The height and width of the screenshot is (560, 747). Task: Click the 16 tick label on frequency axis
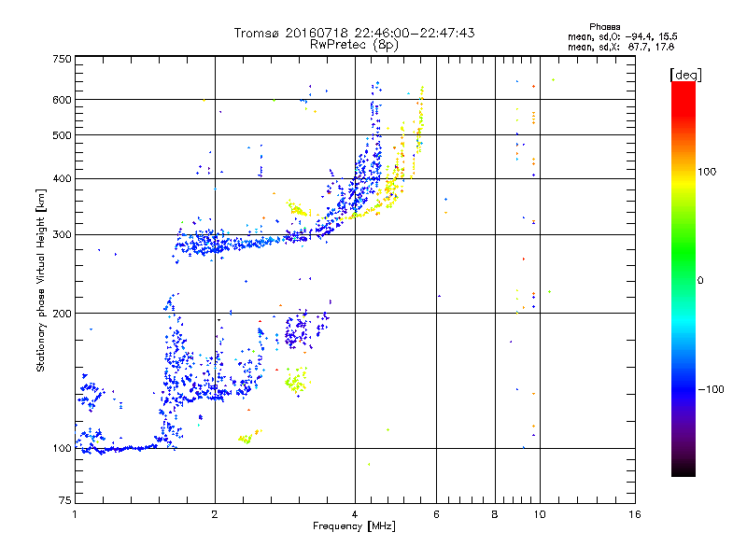click(x=635, y=514)
